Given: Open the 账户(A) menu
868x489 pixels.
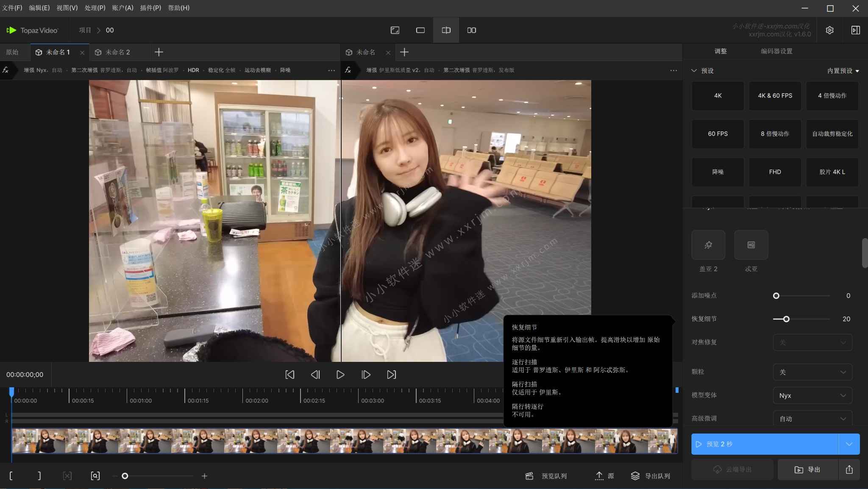Looking at the screenshot, I should [x=123, y=8].
